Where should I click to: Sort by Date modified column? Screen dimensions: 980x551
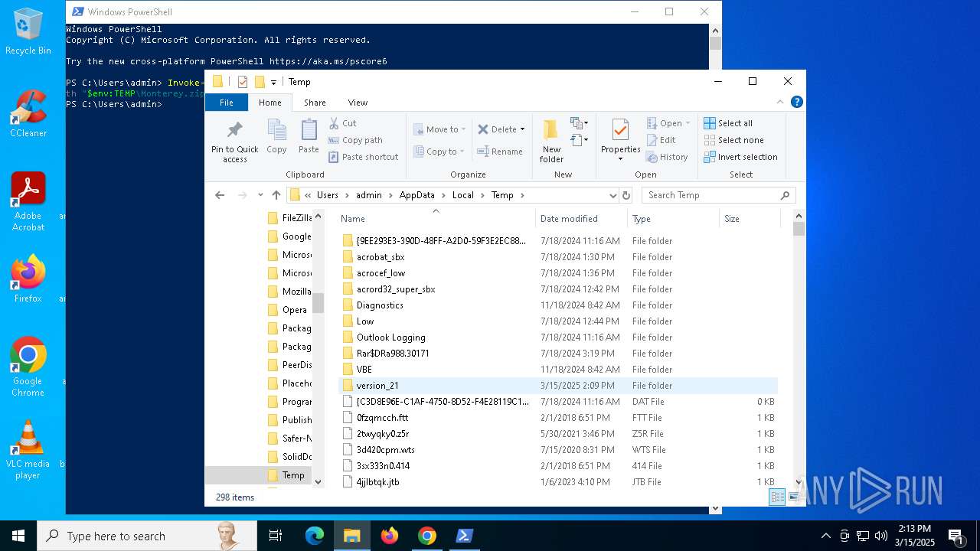tap(581, 219)
